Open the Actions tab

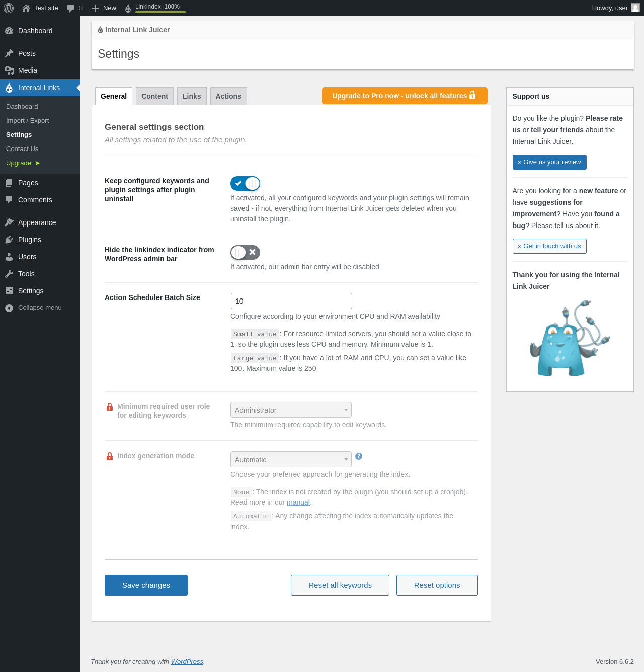228,96
